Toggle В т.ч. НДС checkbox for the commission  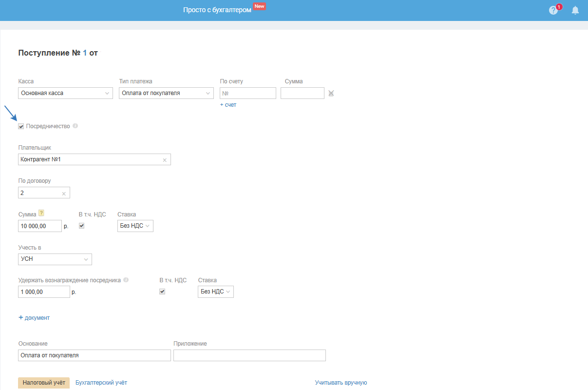(162, 292)
